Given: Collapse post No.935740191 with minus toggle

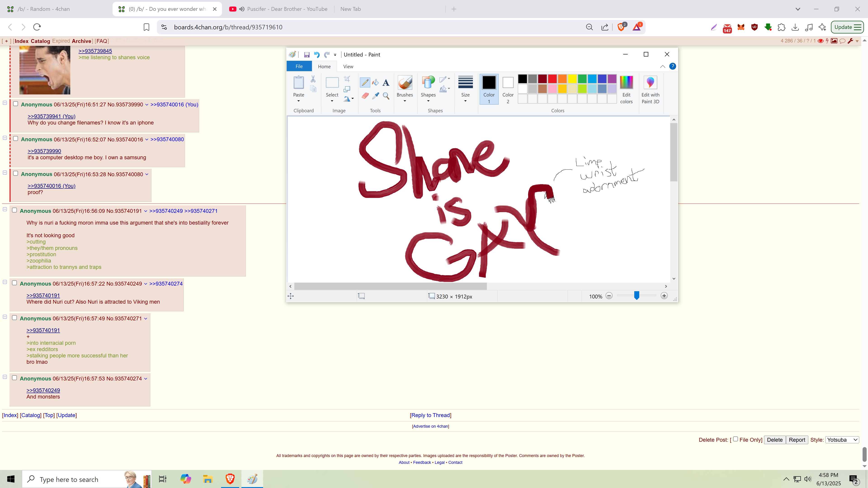Looking at the screenshot, I should [x=5, y=209].
